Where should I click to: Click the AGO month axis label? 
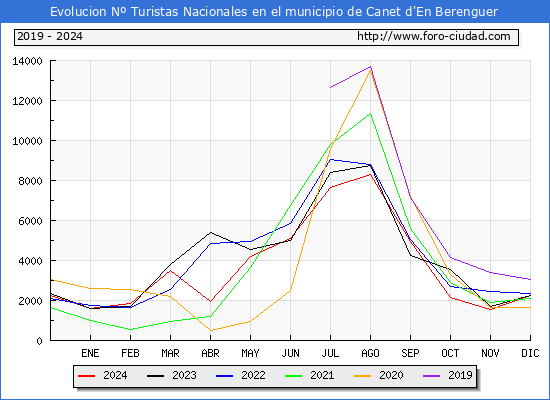pyautogui.click(x=370, y=353)
